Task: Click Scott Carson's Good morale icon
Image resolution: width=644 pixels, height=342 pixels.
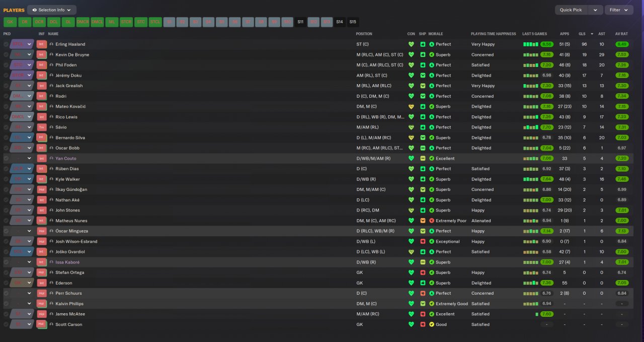Action: [x=431, y=324]
